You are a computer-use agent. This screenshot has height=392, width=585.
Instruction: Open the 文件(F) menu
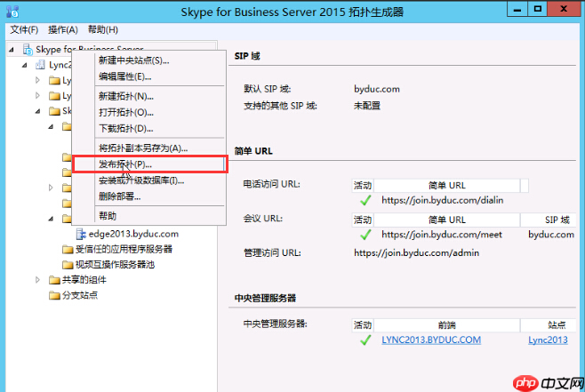[24, 30]
